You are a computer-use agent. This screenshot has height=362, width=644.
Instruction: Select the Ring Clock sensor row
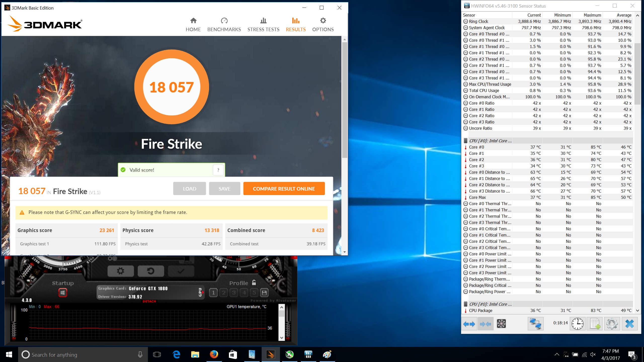click(x=547, y=21)
